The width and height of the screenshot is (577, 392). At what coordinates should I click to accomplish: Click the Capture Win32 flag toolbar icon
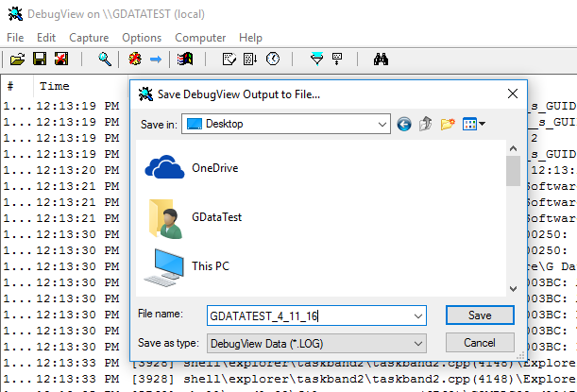point(185,59)
